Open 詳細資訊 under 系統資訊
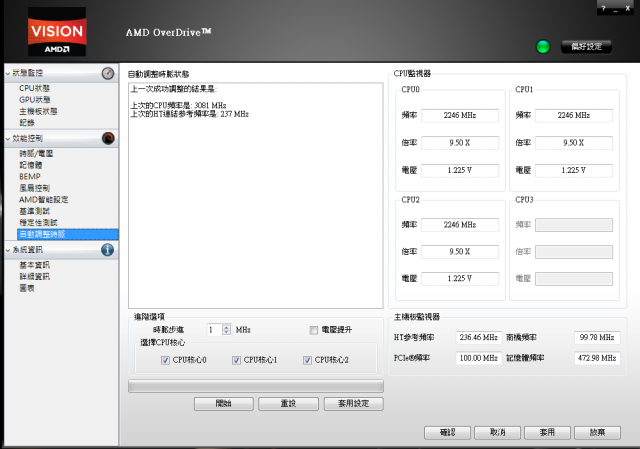Image resolution: width=640 pixels, height=449 pixels. tap(35, 276)
